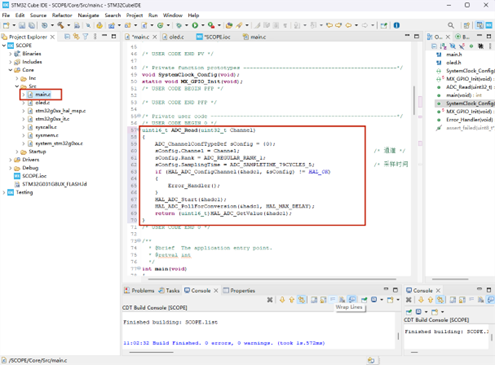Open the Tasks tab

coord(169,291)
